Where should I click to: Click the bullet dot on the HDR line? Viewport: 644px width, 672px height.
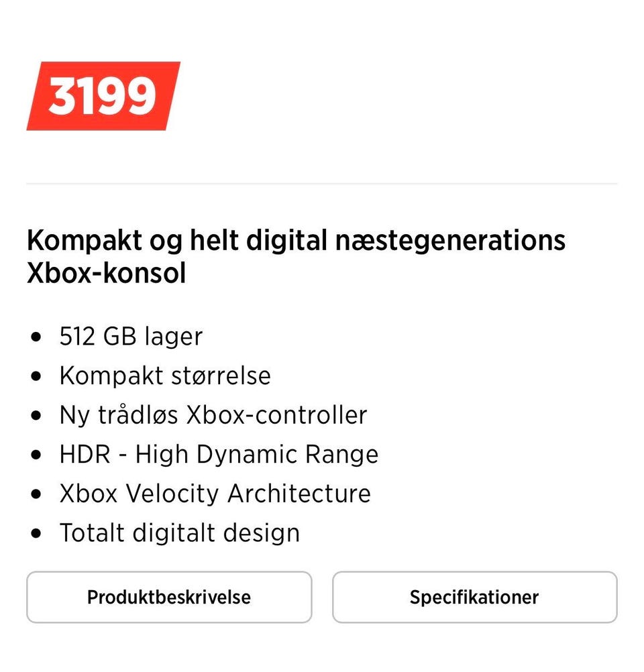[36, 455]
